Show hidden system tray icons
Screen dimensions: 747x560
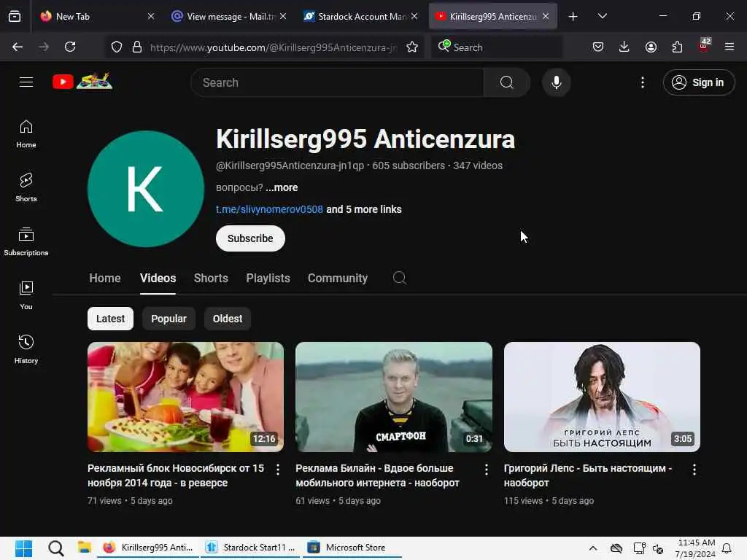click(592, 548)
